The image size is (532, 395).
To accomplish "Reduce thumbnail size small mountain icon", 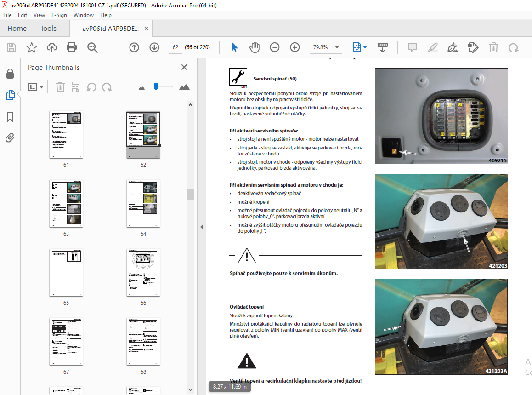I will pos(142,88).
